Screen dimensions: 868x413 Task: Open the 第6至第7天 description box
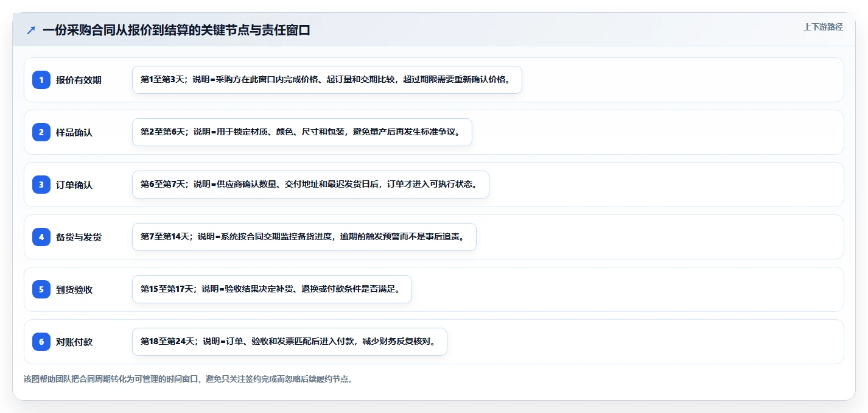pyautogui.click(x=310, y=185)
